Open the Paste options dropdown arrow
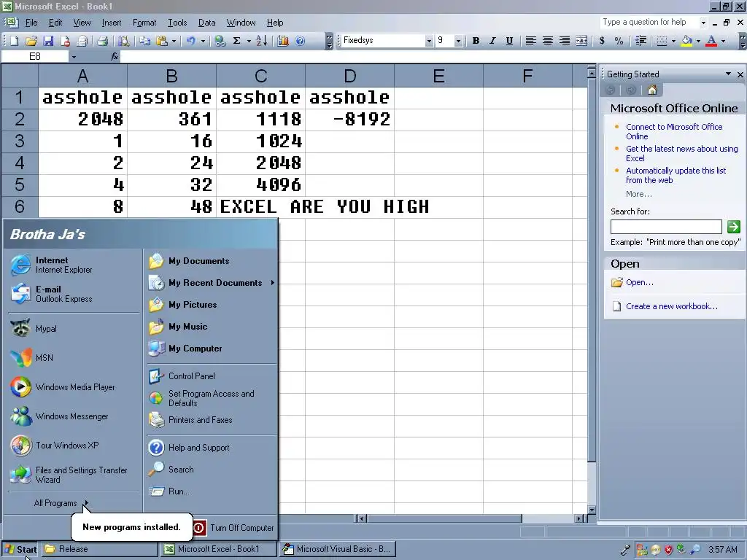This screenshot has height=560, width=747. (174, 41)
